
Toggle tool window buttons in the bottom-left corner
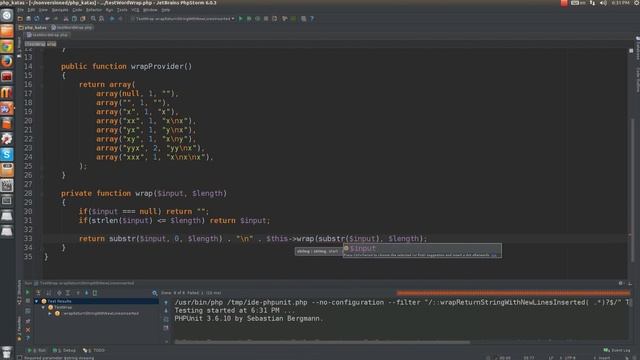point(19,358)
